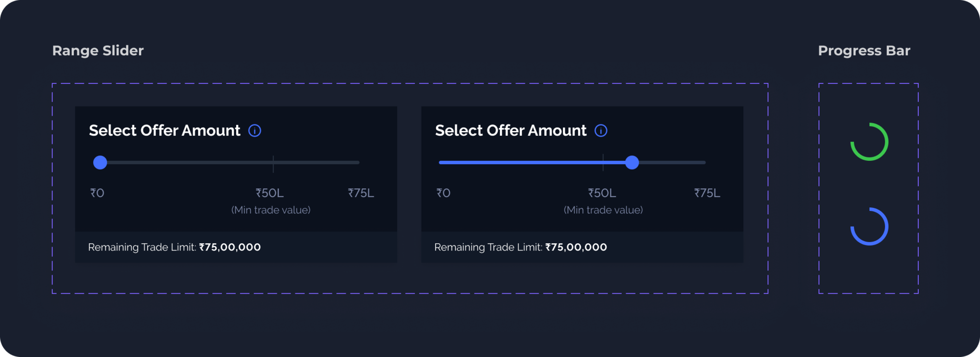Image resolution: width=980 pixels, height=357 pixels.
Task: Click the ₹75L label on right slider
Action: (x=707, y=193)
